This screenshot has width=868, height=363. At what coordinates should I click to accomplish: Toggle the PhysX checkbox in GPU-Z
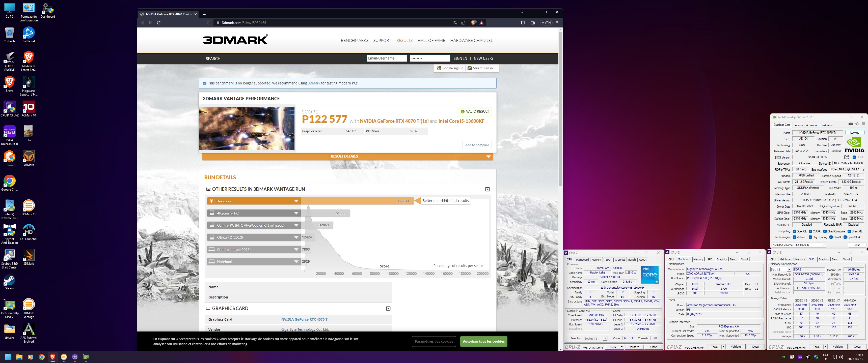(x=831, y=237)
